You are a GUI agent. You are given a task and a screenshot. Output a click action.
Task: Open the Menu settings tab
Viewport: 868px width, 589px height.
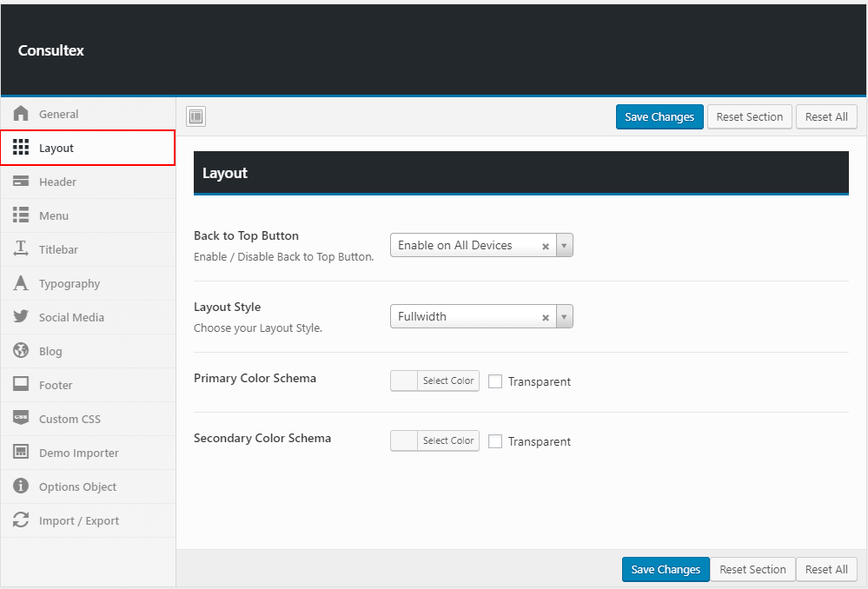[54, 215]
